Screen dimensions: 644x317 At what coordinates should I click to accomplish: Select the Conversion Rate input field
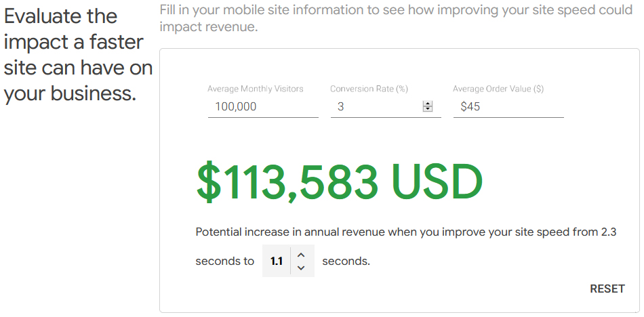(376, 106)
